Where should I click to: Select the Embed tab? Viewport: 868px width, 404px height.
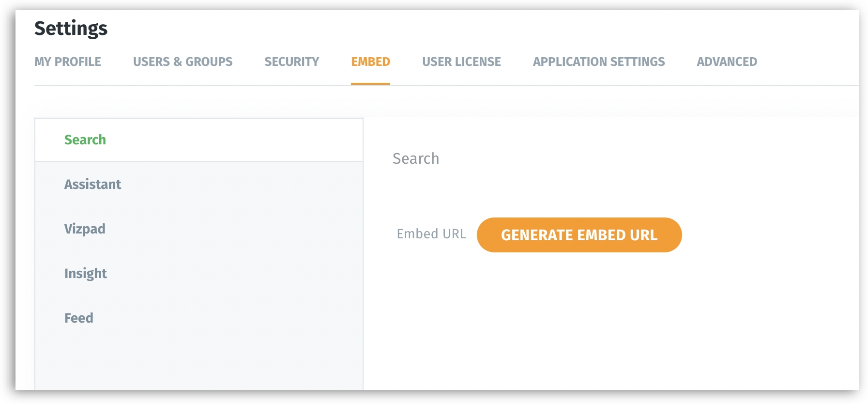pos(370,62)
